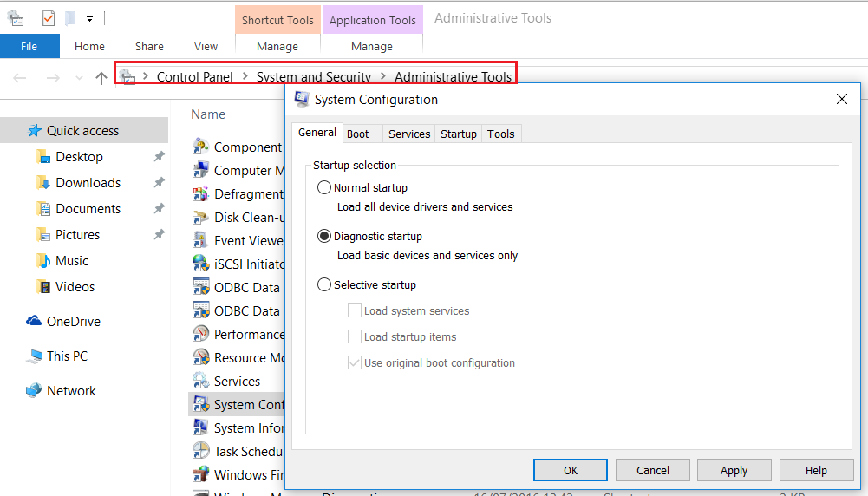868x496 pixels.
Task: Click the Defragment drives icon
Action: 200,193
